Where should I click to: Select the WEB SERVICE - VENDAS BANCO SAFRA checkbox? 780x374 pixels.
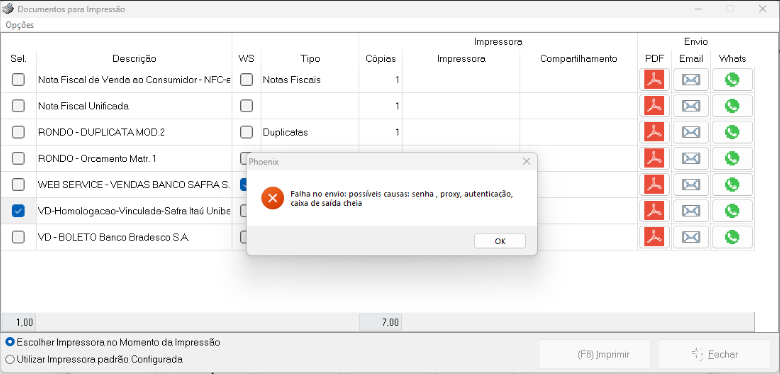click(x=18, y=185)
